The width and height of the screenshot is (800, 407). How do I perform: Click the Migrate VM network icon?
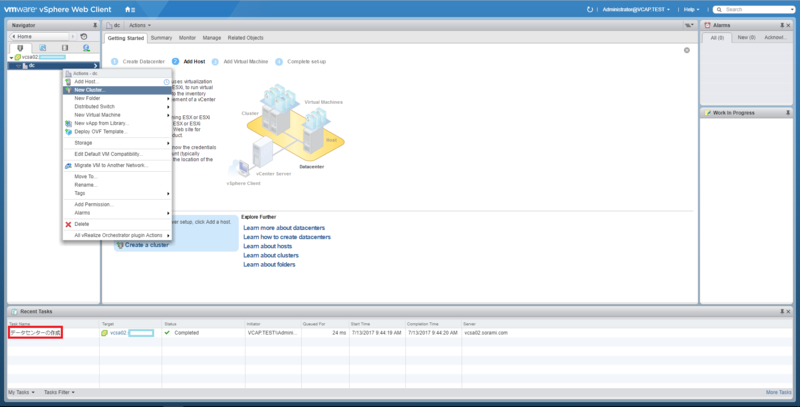tap(68, 165)
